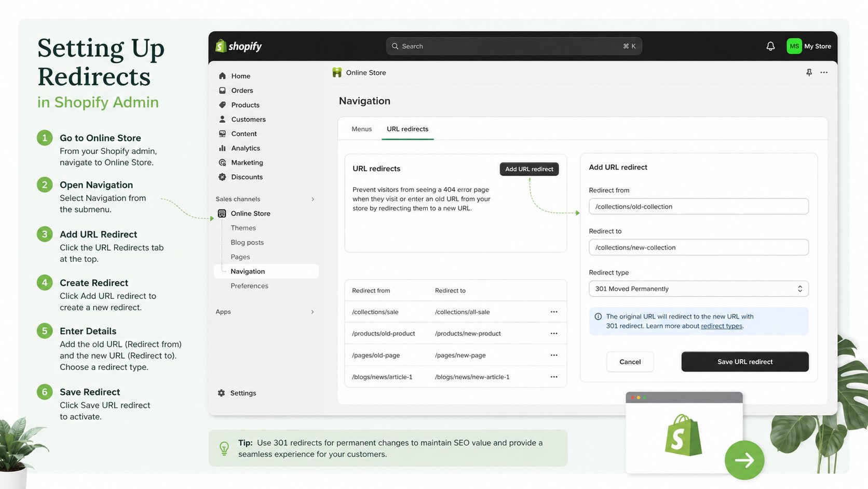This screenshot has width=868, height=489.
Task: Click the Settings gear icon
Action: coord(222,393)
